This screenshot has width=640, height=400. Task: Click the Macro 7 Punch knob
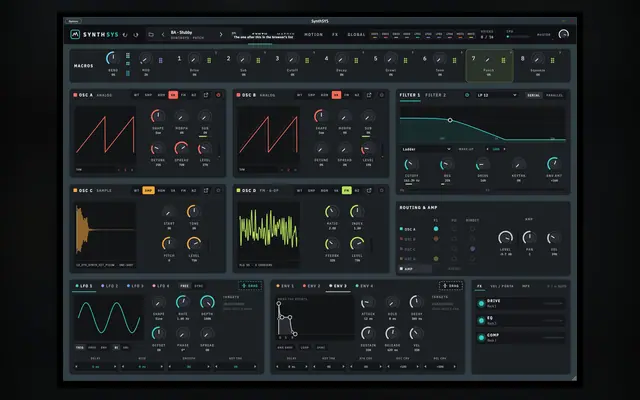(x=488, y=60)
